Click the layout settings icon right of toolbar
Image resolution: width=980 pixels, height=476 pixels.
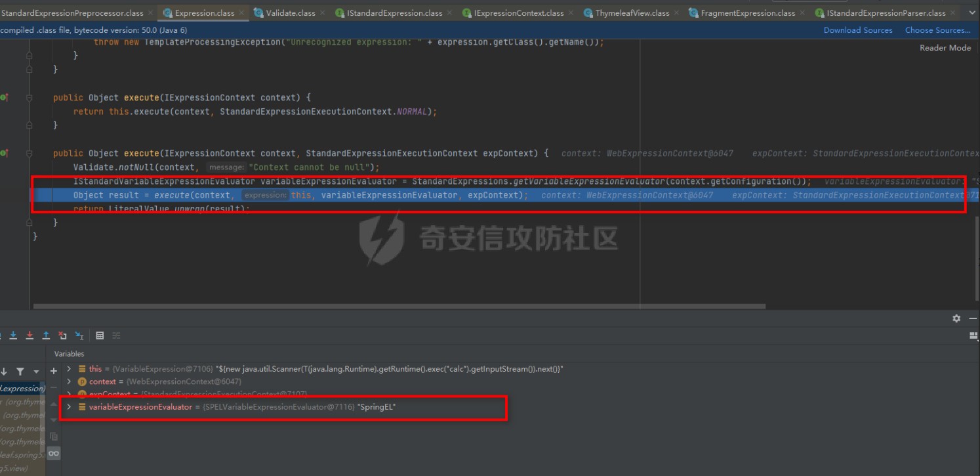point(974,335)
